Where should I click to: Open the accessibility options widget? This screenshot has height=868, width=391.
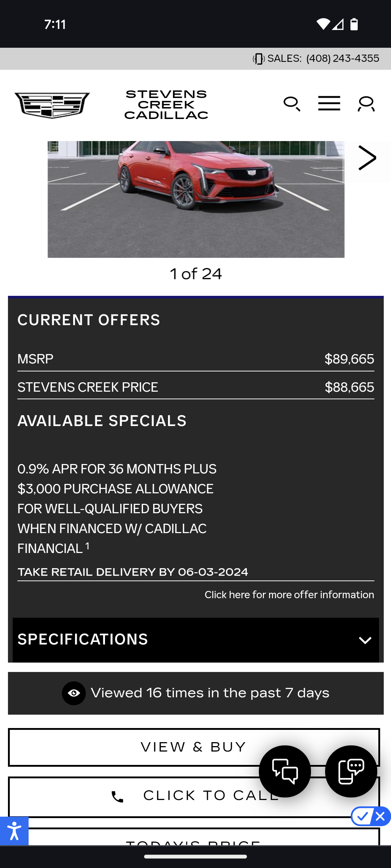(x=14, y=831)
